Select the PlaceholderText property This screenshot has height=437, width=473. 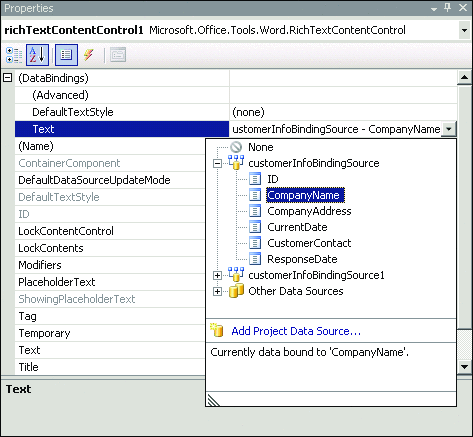(110, 282)
